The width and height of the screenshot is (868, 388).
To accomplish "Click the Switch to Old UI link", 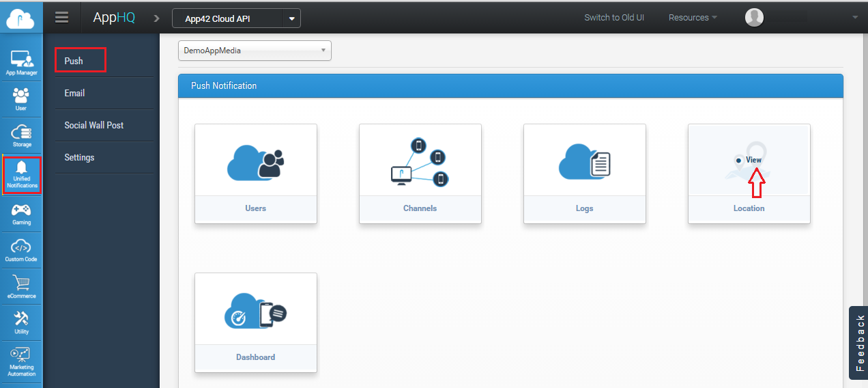I will (x=614, y=18).
